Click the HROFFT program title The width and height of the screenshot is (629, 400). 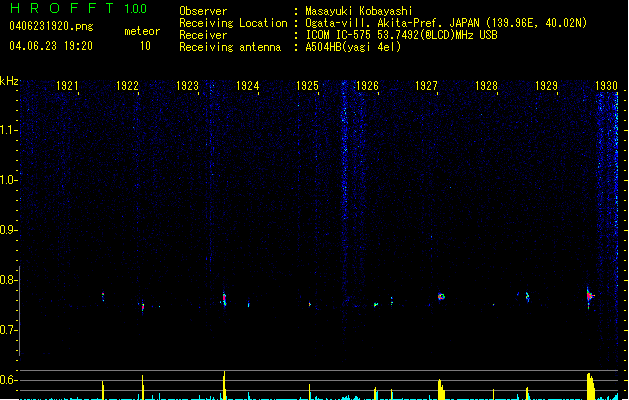62,8
